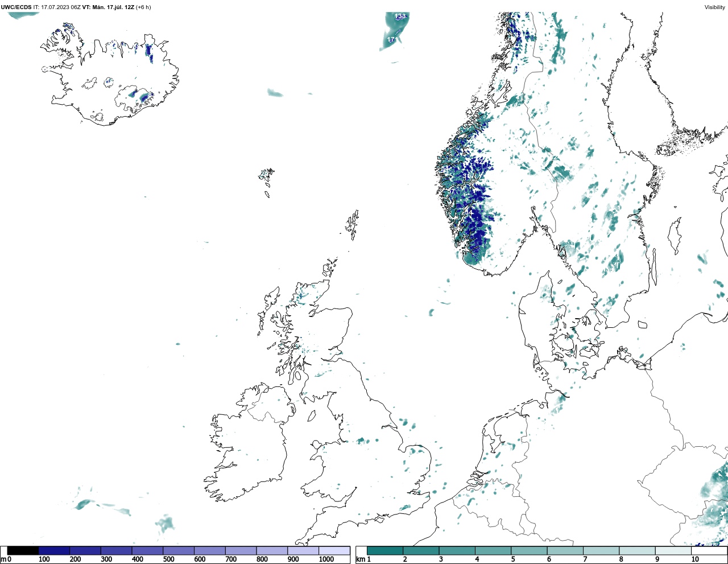Screen dimensions: 728x564
Task: Pick the 3–4 km legend swatch
Action: coord(457,551)
